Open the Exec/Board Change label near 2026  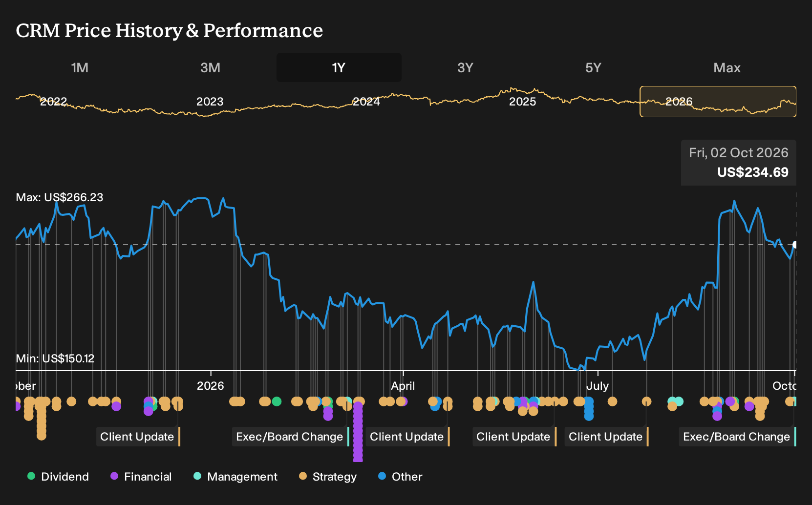[291, 437]
